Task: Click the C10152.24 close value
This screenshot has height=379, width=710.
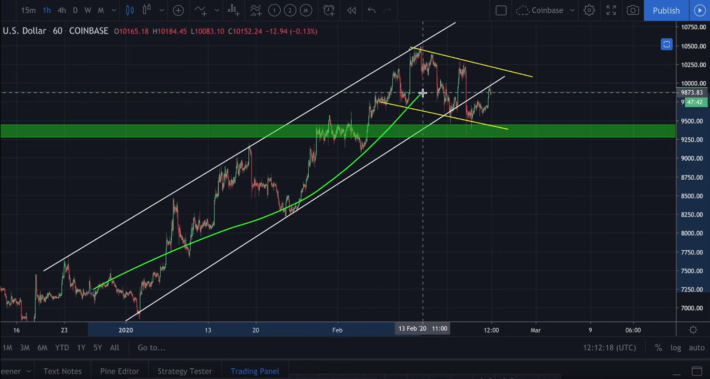Action: pos(245,31)
